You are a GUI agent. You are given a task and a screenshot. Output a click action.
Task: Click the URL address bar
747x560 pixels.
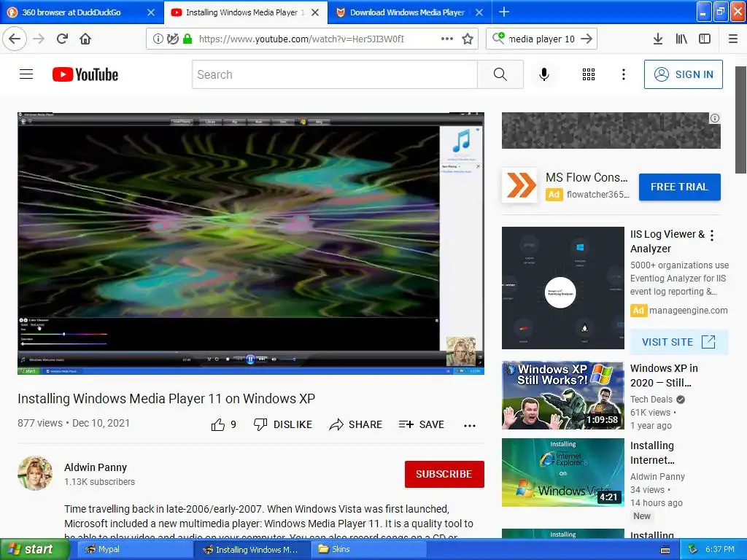click(301, 39)
